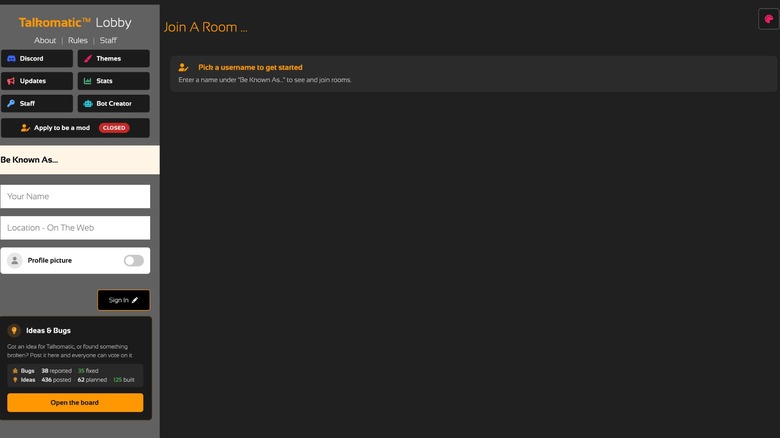Image resolution: width=780 pixels, height=438 pixels.
Task: Click the Ideas row bulb icon
Action: pyautogui.click(x=15, y=380)
